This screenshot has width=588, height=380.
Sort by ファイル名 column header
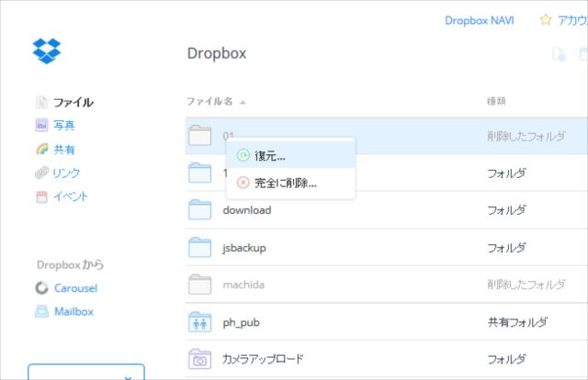coord(209,102)
